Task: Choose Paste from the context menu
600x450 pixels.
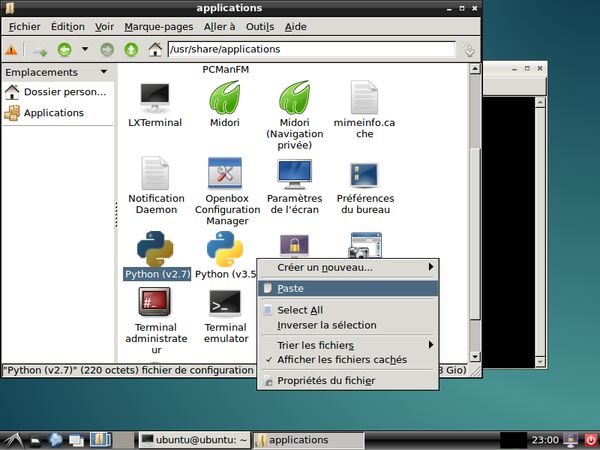Action: click(x=347, y=289)
